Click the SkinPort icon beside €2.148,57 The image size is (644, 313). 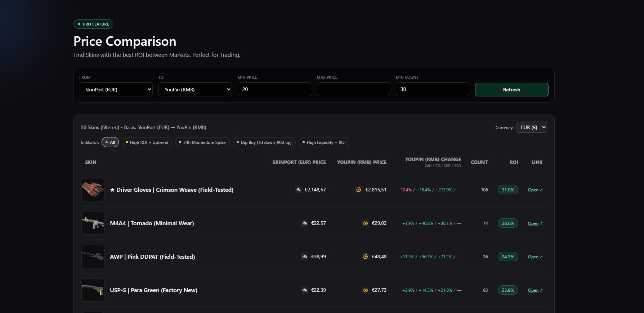click(298, 190)
